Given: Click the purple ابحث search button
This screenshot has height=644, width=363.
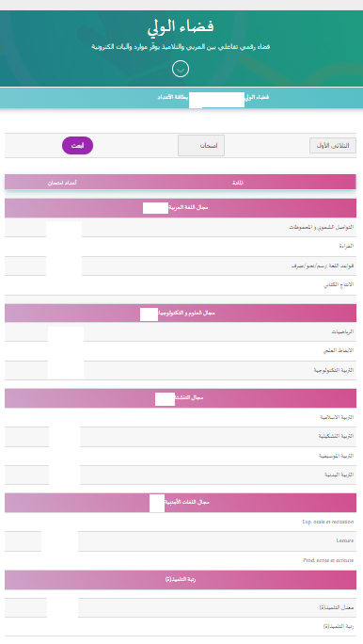Looking at the screenshot, I should point(77,145).
